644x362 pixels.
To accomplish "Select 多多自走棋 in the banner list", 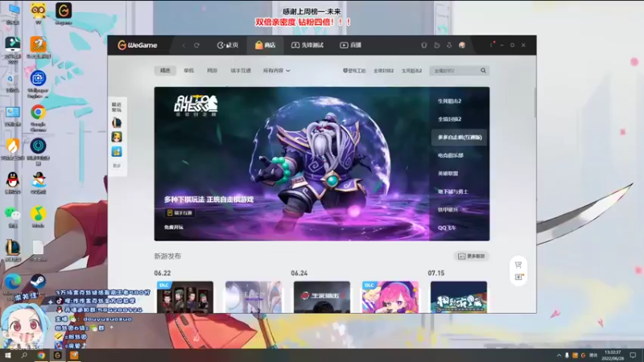I will (460, 137).
